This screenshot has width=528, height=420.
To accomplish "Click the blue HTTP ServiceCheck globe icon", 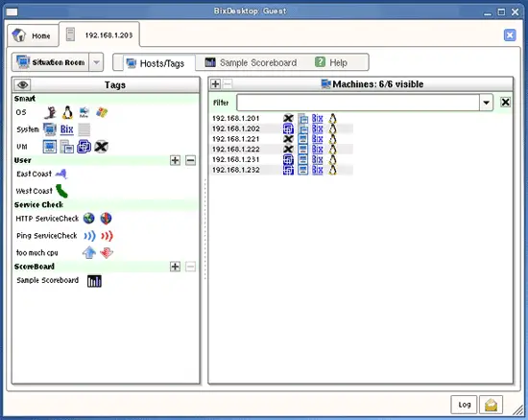I will [x=89, y=219].
